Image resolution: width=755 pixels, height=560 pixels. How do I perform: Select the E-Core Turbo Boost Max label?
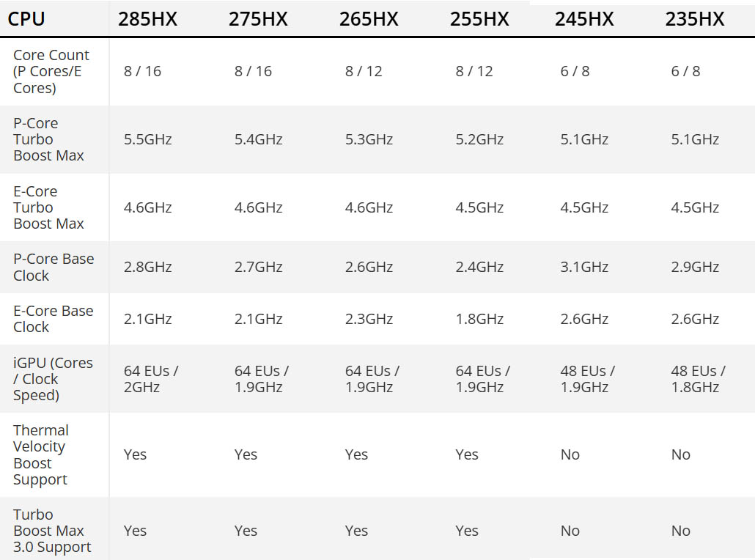click(48, 207)
